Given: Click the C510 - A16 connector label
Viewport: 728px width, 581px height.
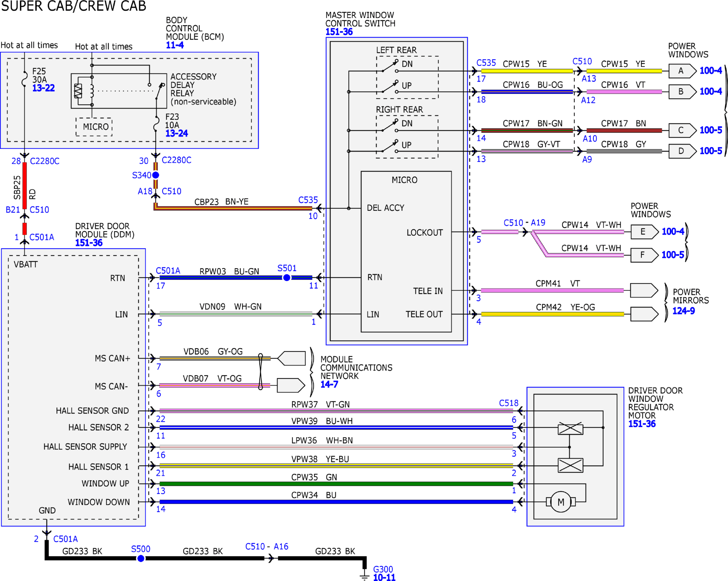Looking at the screenshot, I should pyautogui.click(x=267, y=547).
